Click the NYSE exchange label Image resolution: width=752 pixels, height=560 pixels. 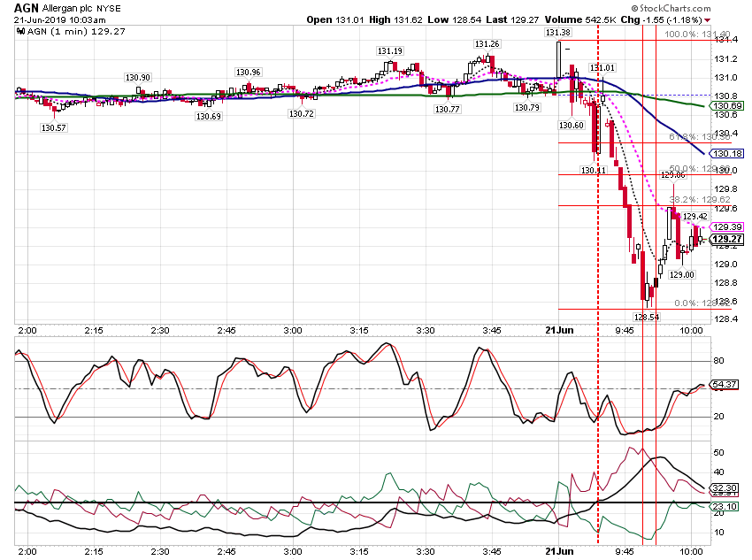click(x=109, y=9)
